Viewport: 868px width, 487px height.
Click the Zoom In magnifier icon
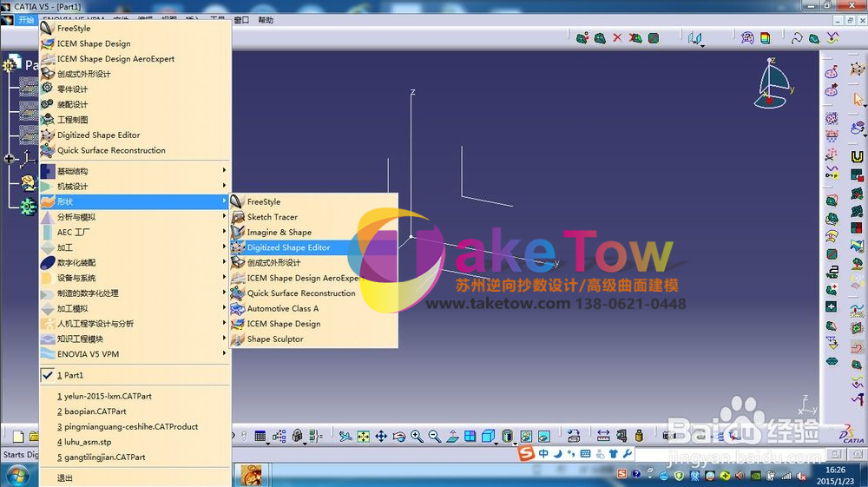[417, 437]
